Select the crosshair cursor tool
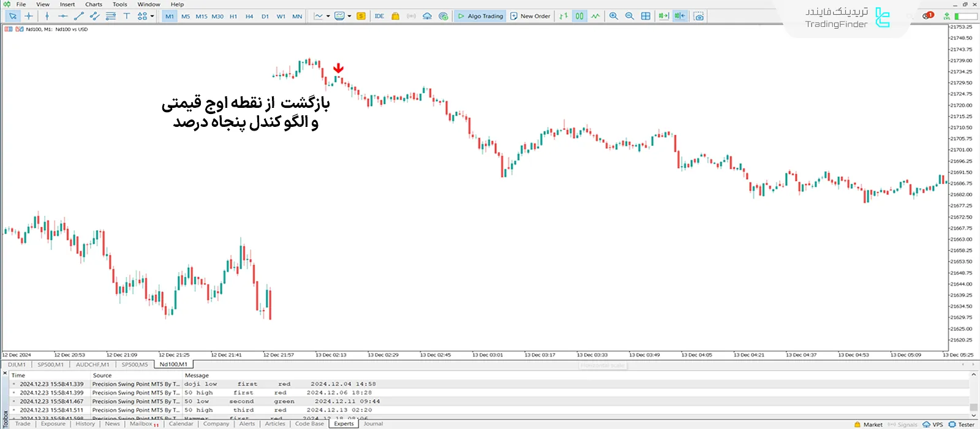 point(29,17)
